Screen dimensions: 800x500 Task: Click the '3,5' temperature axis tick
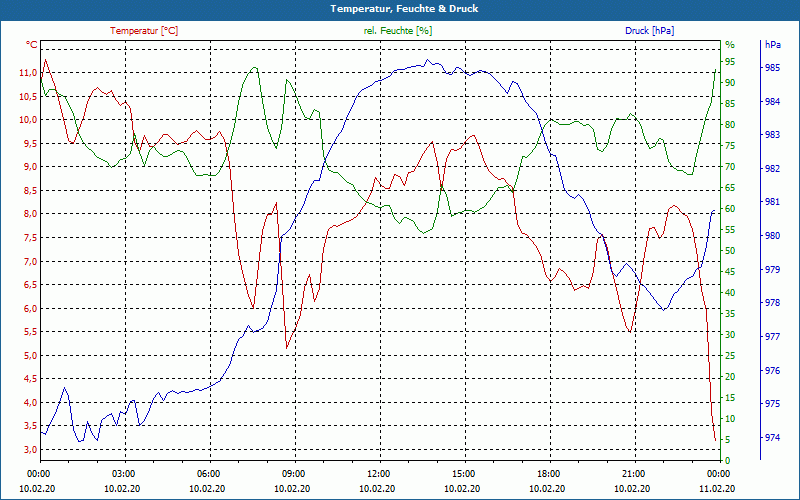coord(30,426)
